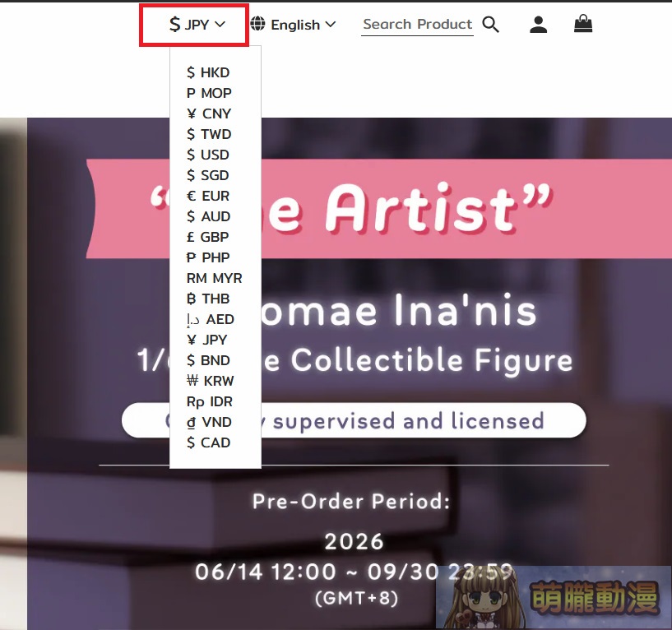
Task: Click the globe language icon
Action: click(x=257, y=24)
